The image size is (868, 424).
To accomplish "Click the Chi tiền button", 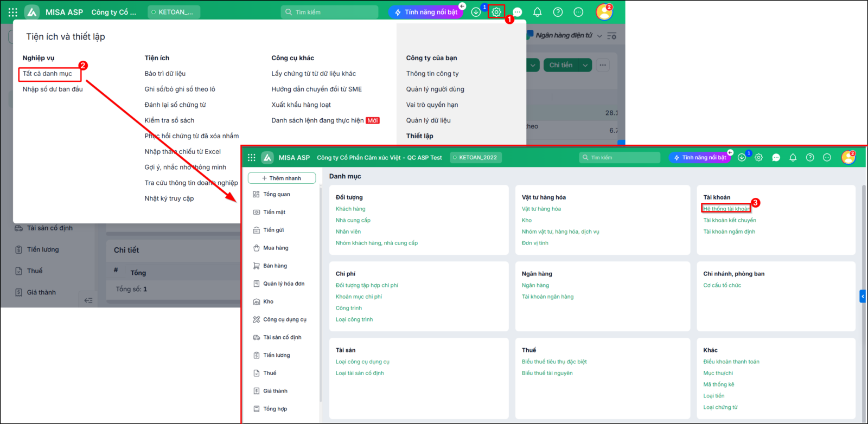I will 561,65.
